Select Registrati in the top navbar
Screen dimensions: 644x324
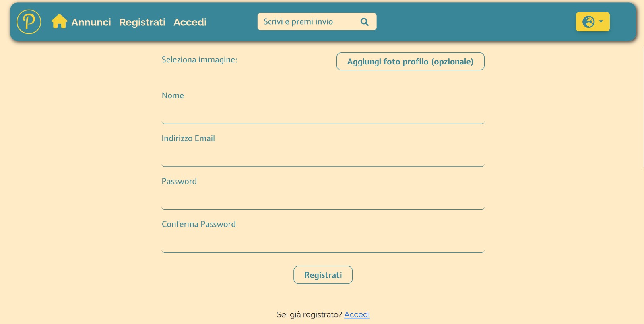pos(142,22)
